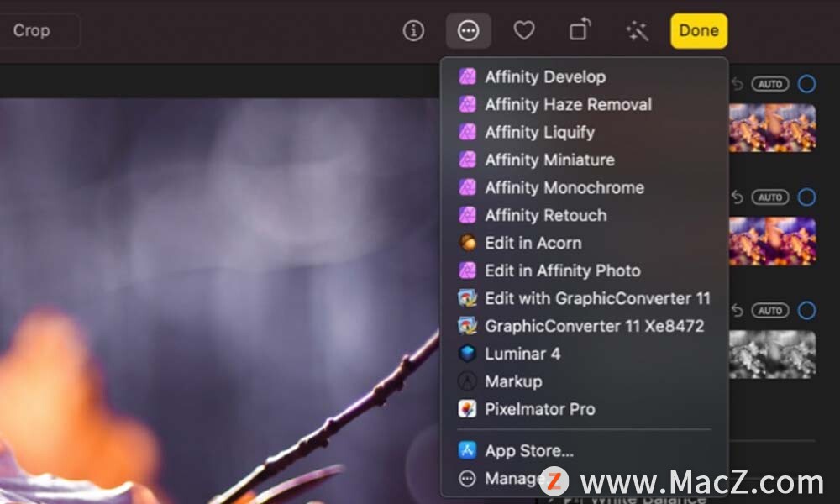Launch Luminar 4 extension
Screen dimensions: 840x504
[584, 354]
